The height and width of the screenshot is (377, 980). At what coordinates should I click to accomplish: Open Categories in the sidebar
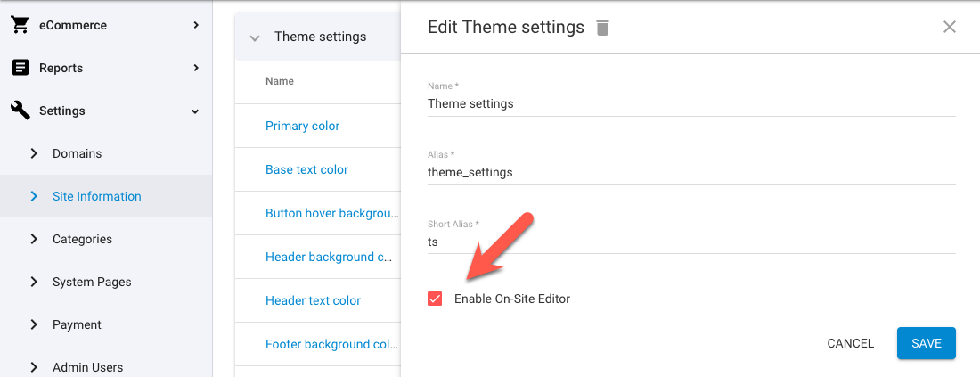tap(82, 239)
